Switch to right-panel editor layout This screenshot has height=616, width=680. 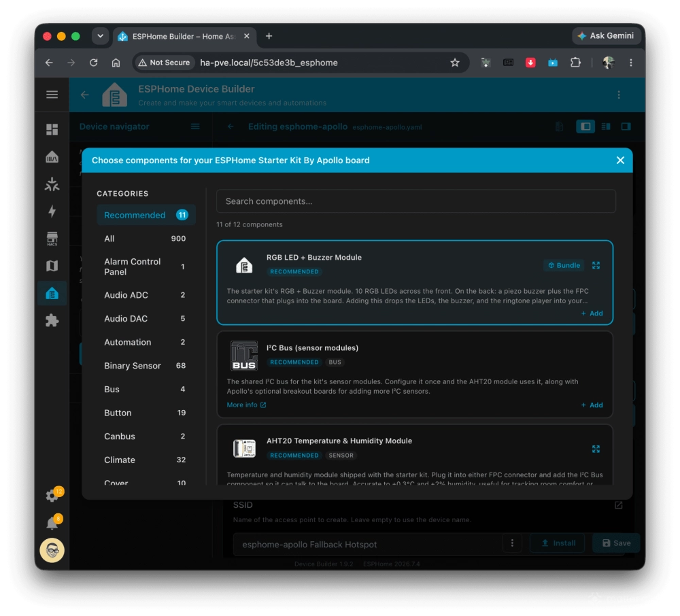pos(626,126)
